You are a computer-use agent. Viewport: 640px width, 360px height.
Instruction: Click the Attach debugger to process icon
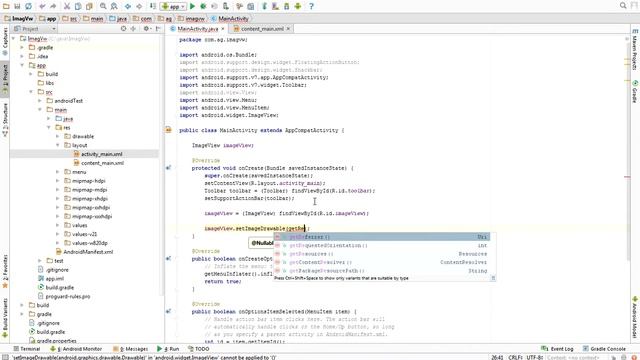[226, 6]
